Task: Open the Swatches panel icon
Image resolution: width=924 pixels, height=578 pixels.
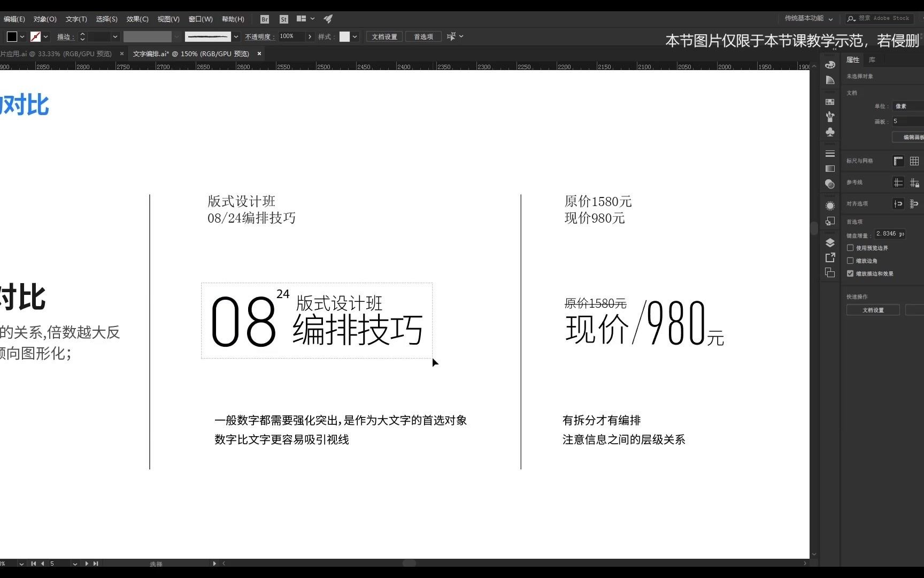Action: tap(830, 102)
